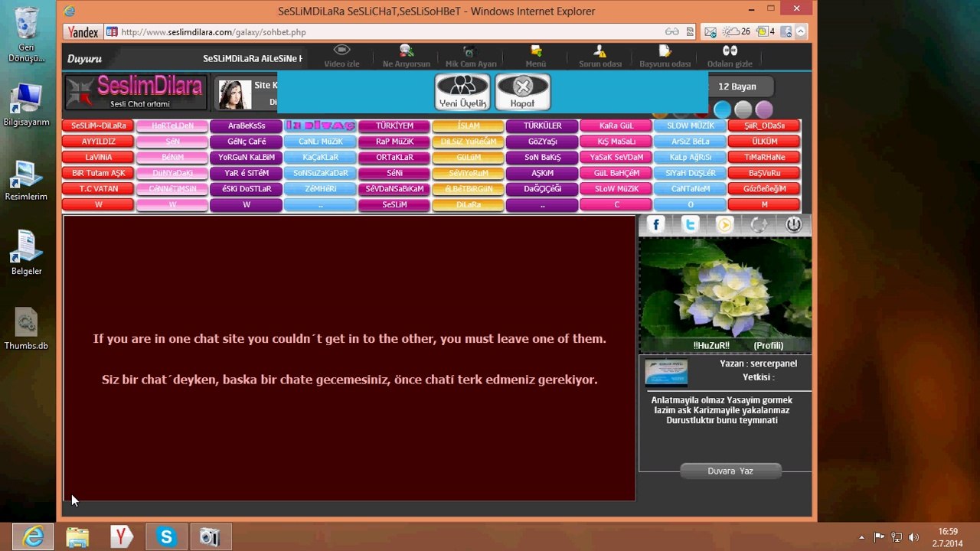Enter the GüL BaHÇéM room
The image size is (980, 551).
pyautogui.click(x=616, y=173)
